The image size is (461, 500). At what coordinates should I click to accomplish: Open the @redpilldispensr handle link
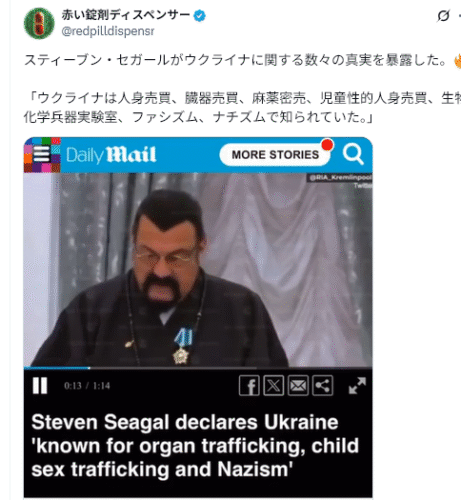tap(108, 31)
